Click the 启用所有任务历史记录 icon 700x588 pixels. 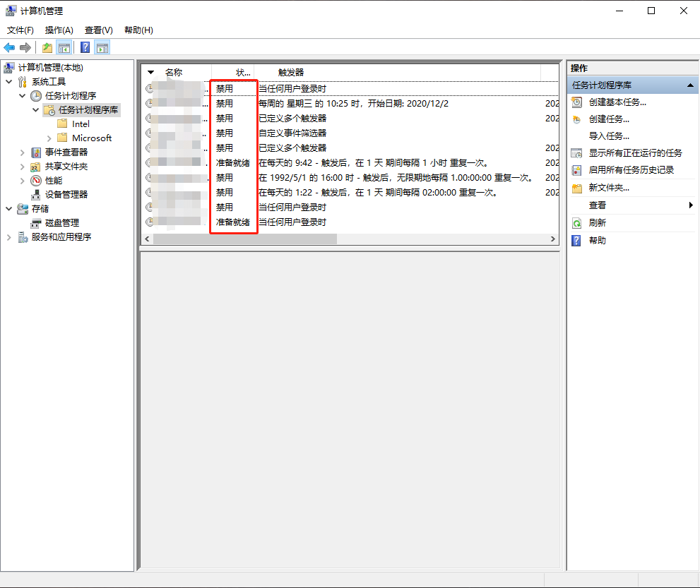(x=577, y=170)
